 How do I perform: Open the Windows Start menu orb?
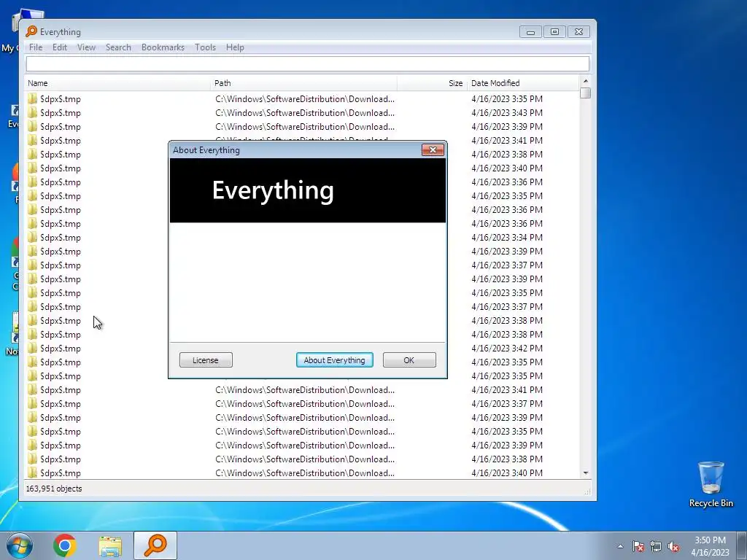coord(20,545)
